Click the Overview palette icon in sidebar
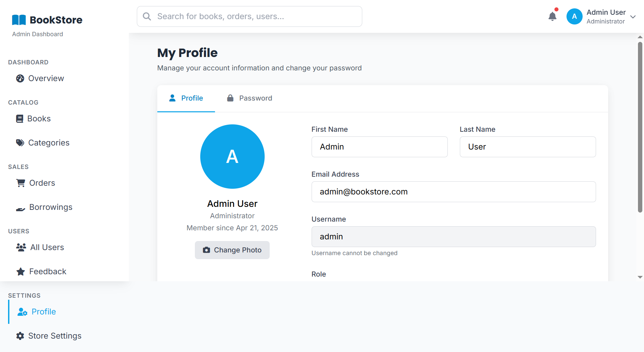This screenshot has width=644, height=352. point(20,78)
